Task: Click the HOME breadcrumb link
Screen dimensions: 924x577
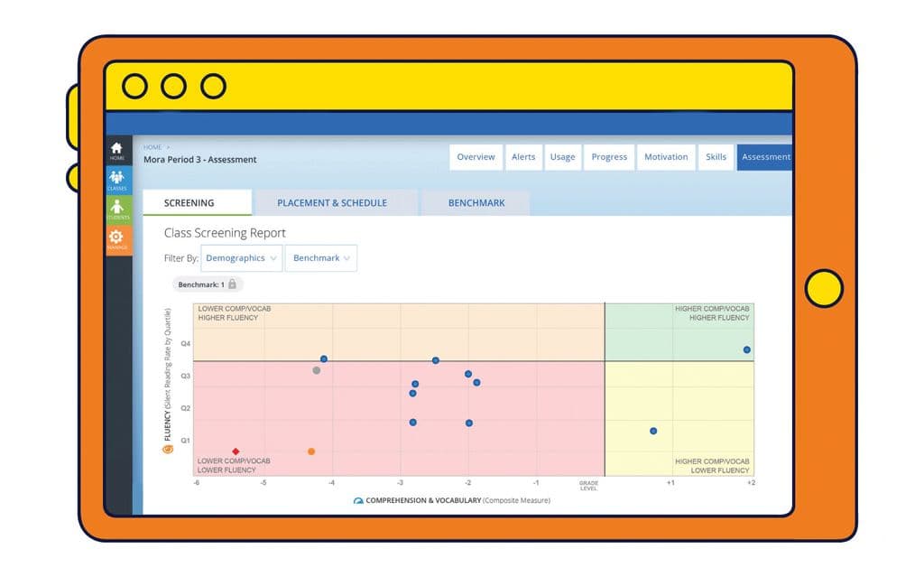Action: coord(152,147)
